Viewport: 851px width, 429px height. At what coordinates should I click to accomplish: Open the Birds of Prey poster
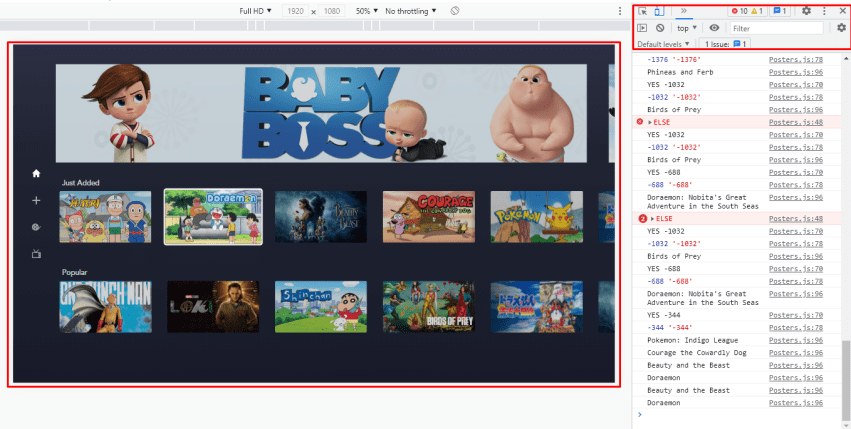click(429, 307)
